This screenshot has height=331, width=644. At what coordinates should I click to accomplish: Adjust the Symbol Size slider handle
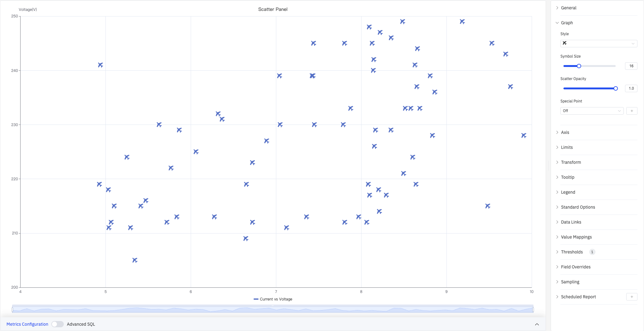pos(579,66)
